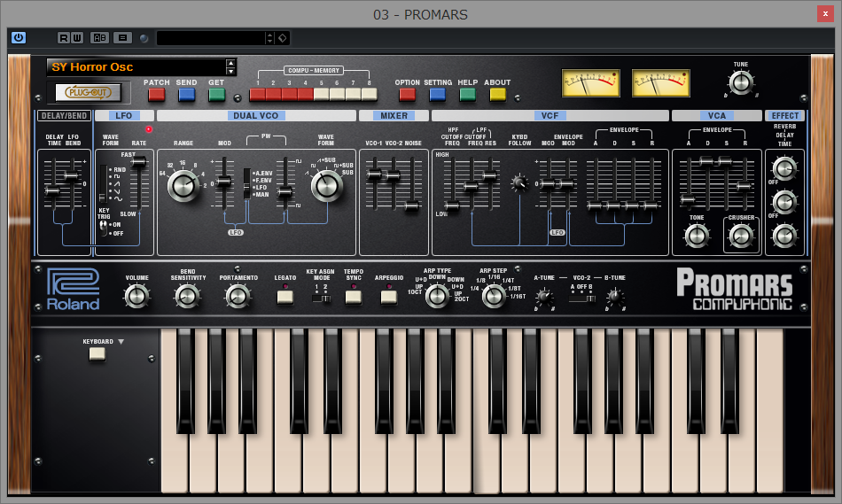Click the VCO RANGE knob
The width and height of the screenshot is (842, 504).
pyautogui.click(x=183, y=186)
